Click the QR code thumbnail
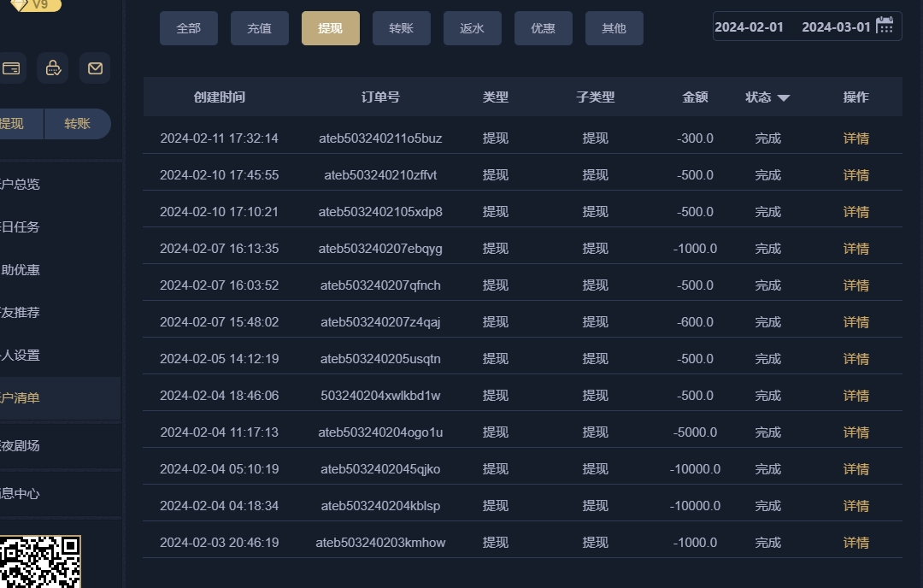923x588 pixels. click(40, 562)
